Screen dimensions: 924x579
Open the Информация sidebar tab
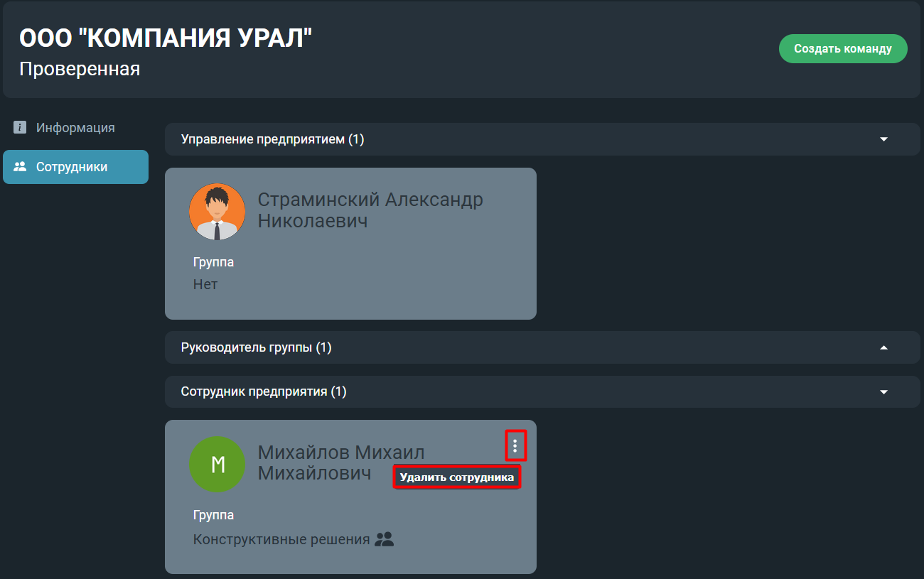click(75, 128)
